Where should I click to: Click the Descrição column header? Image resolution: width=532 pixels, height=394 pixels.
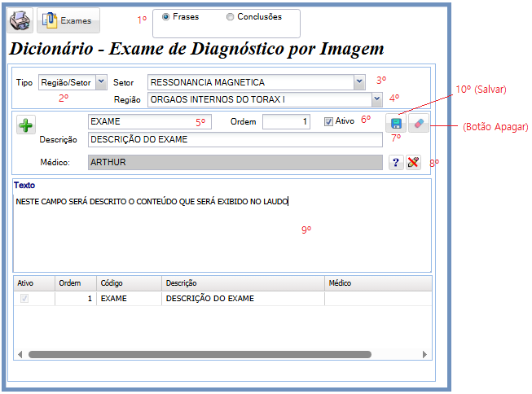coord(242,283)
